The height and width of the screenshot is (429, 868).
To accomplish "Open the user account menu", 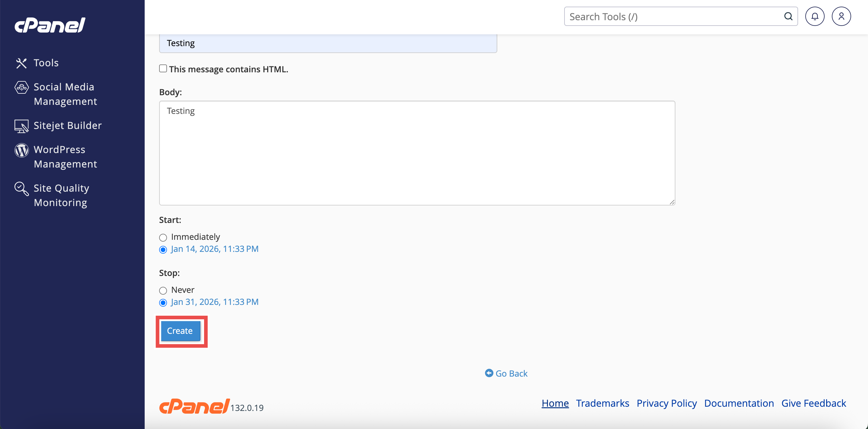I will coord(841,17).
